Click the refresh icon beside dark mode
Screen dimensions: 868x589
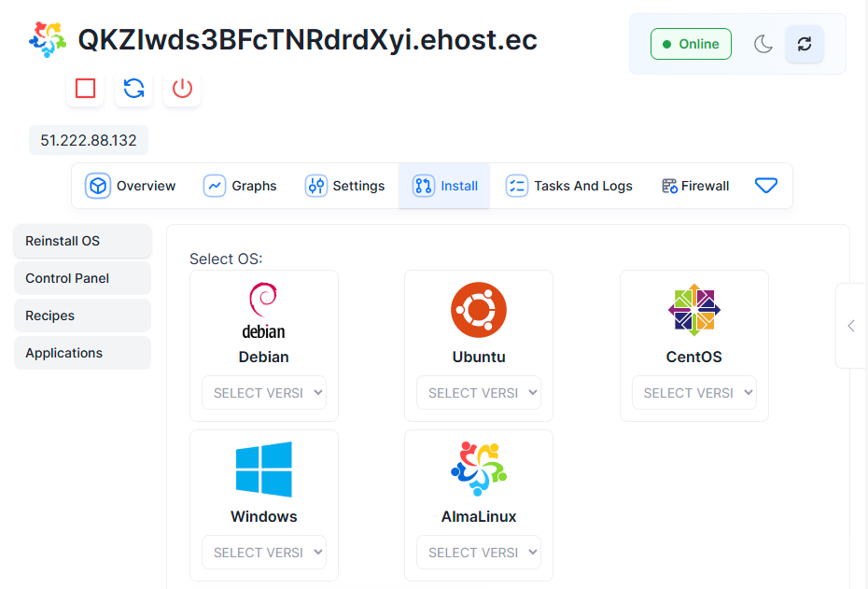point(804,44)
